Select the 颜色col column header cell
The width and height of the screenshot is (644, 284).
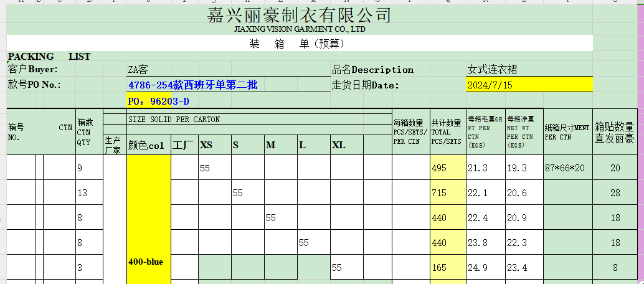[147, 145]
